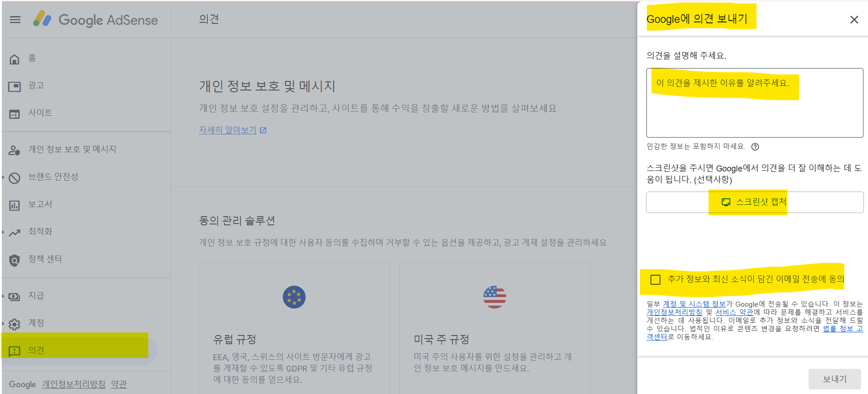Image resolution: width=868 pixels, height=394 pixels.
Task: Click the Google AdSense logo
Action: point(95,20)
